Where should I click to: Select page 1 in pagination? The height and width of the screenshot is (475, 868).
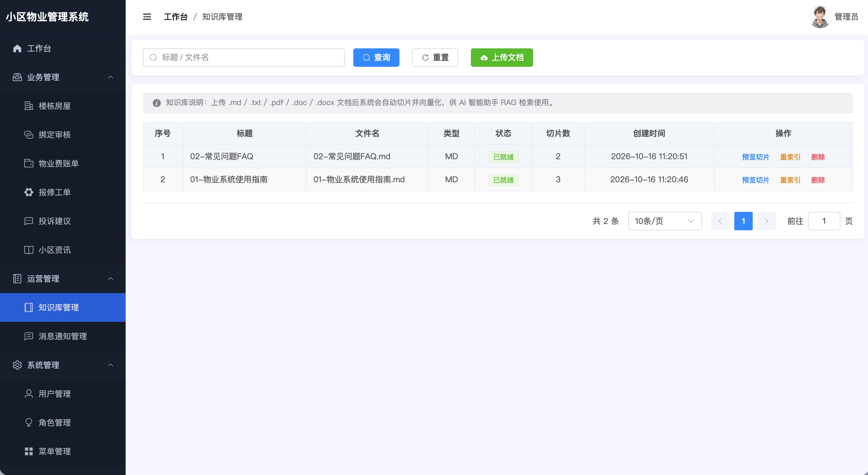coord(743,221)
